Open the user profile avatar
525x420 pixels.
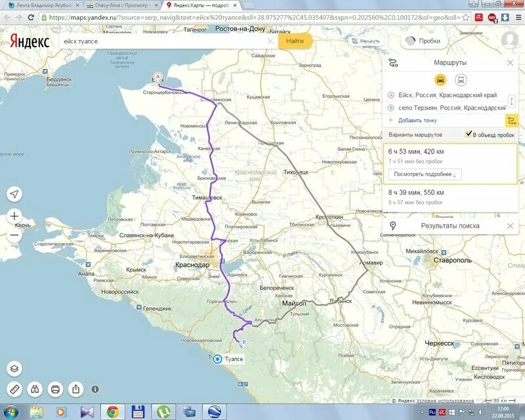pyautogui.click(x=510, y=40)
